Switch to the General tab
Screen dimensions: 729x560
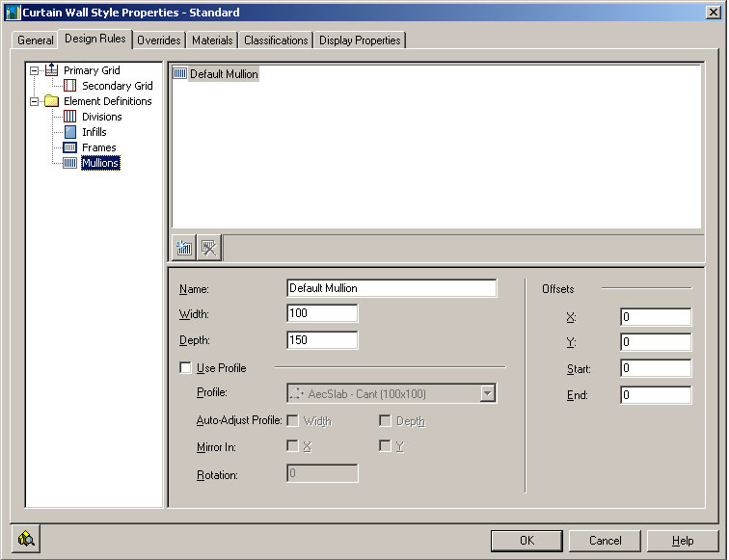[36, 40]
